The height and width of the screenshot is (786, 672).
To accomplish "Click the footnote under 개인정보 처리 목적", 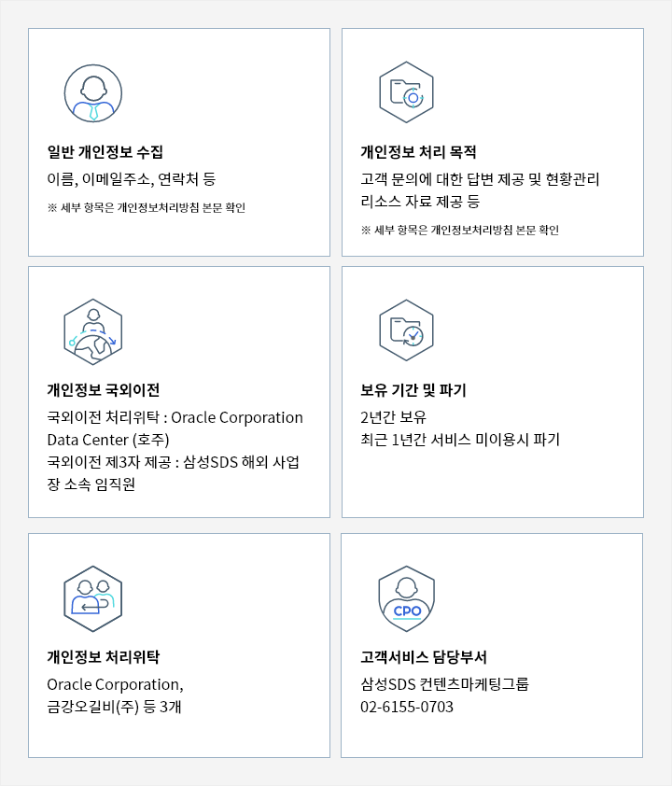I will (x=460, y=230).
